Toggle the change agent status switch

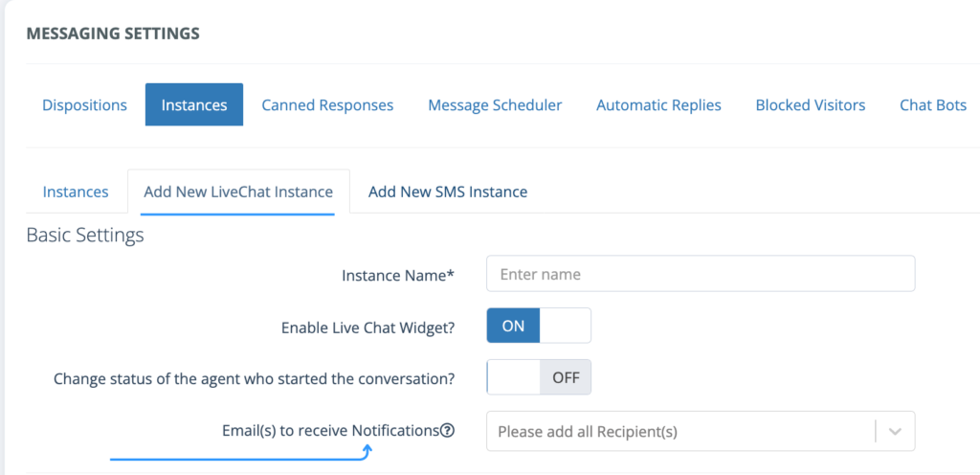click(x=539, y=377)
